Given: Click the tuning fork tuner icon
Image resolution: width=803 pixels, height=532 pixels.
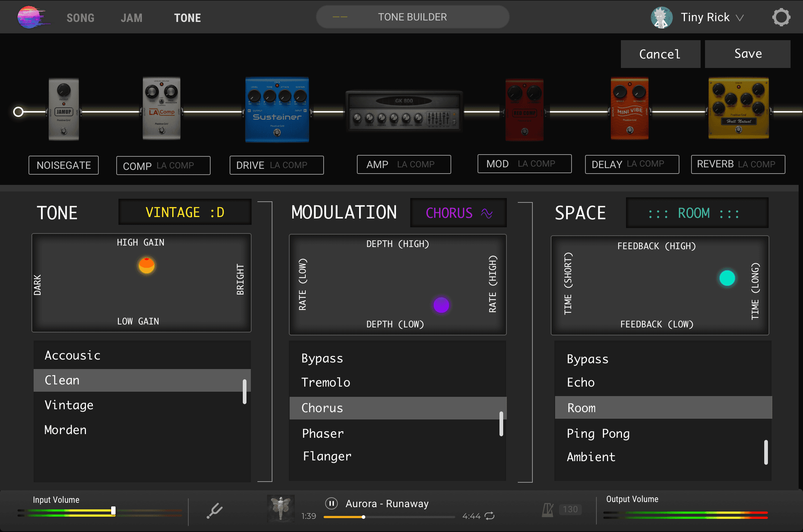Looking at the screenshot, I should [214, 510].
